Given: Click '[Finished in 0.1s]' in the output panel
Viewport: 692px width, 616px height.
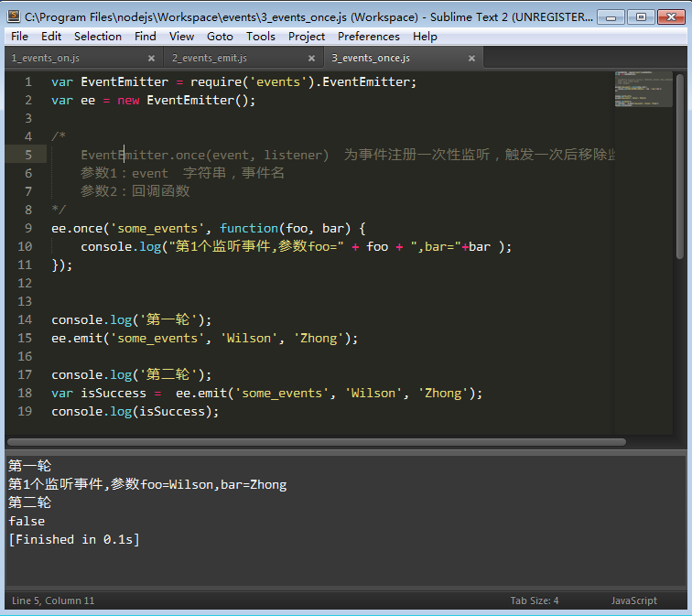Looking at the screenshot, I should (x=74, y=540).
